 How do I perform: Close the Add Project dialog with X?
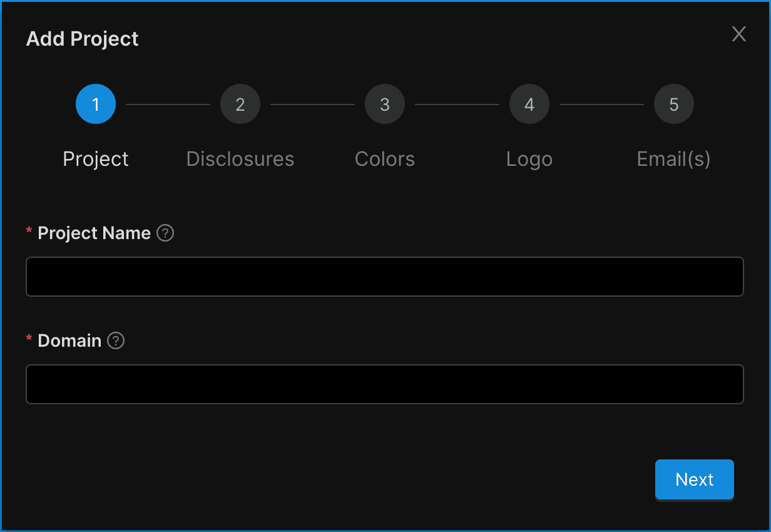pyautogui.click(x=739, y=34)
